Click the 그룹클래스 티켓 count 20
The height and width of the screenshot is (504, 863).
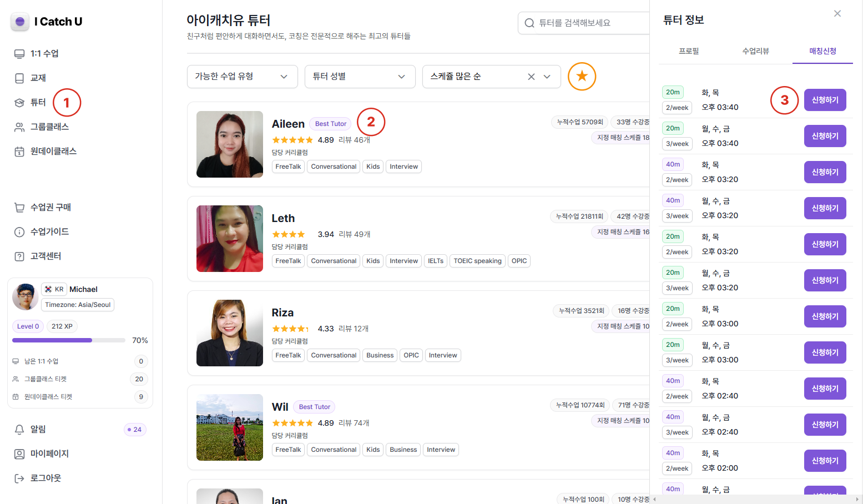pyautogui.click(x=139, y=379)
